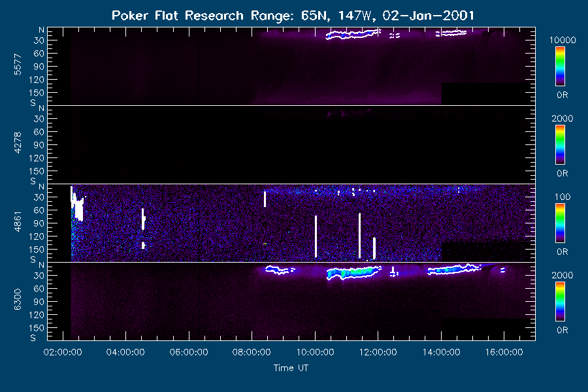Viewport: 588px width, 392px height.
Task: Click the "08:00:00" time tick label
Action: tap(252, 352)
